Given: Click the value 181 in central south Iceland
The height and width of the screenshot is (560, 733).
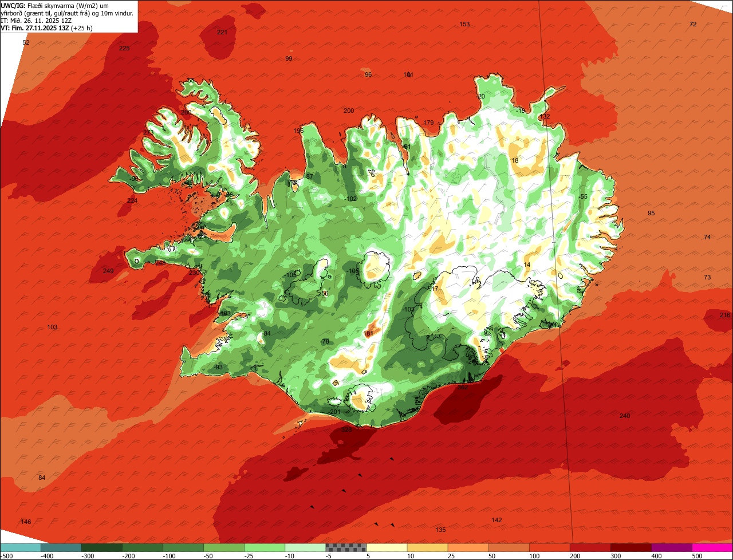Looking at the screenshot, I should pos(368,333).
